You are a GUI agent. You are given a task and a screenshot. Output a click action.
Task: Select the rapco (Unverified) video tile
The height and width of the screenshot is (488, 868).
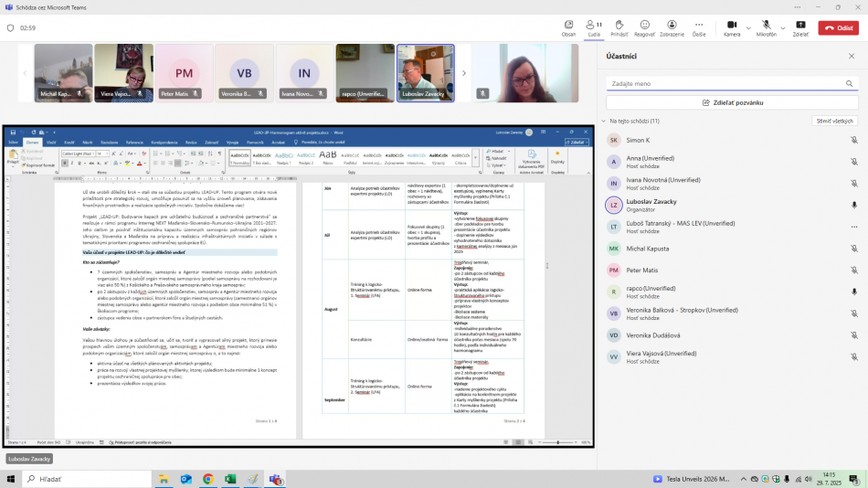pos(365,73)
